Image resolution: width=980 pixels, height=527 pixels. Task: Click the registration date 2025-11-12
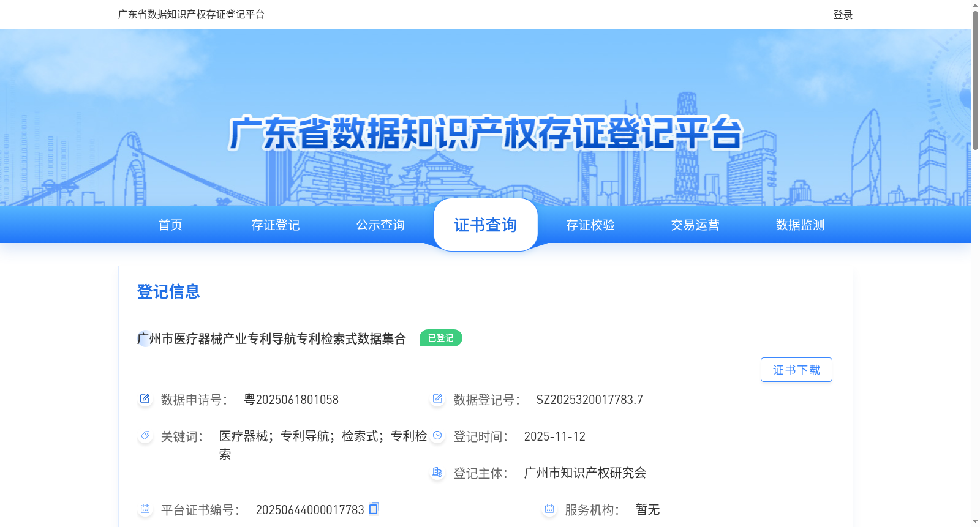click(x=555, y=436)
